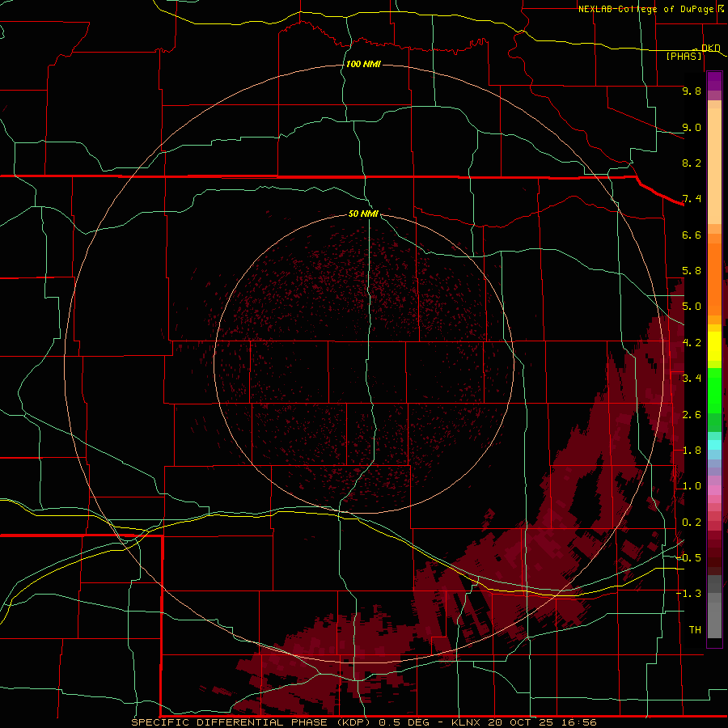Click the 0.5 DEG elevation in the caption

[404, 722]
